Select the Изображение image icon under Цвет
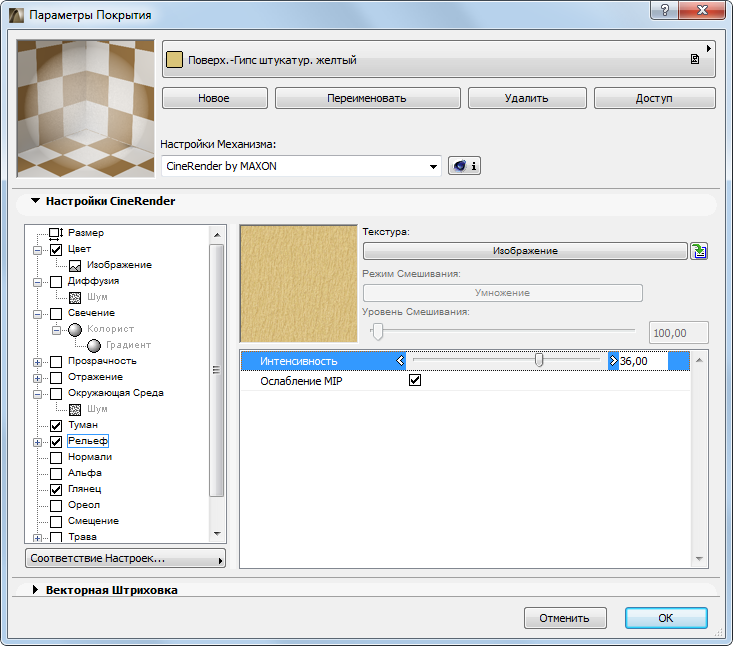Screen dimensions: 733x646 pyautogui.click(x=75, y=266)
